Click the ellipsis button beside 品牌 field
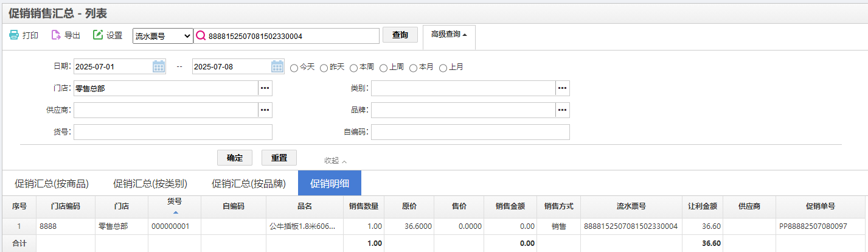 tap(563, 110)
